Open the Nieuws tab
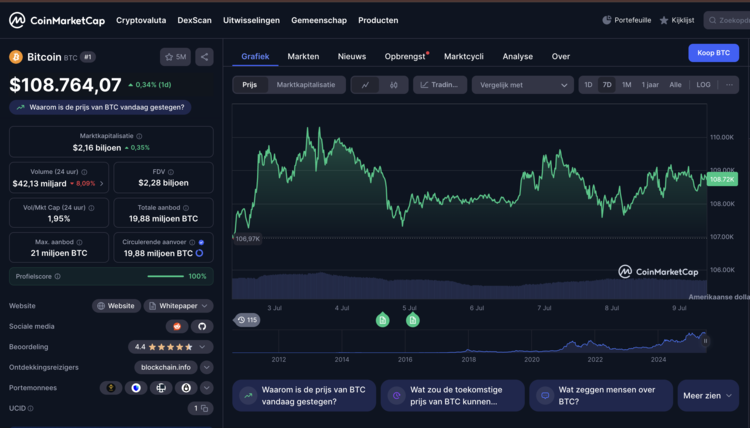Screen dimensions: 750x428 click(352, 56)
